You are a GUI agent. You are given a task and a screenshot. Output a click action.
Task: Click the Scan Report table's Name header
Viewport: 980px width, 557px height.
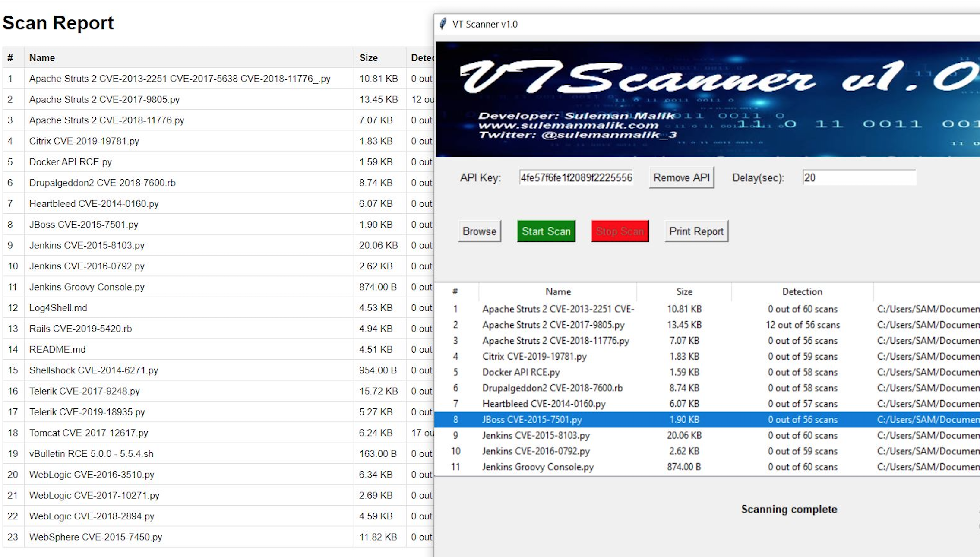coord(42,57)
